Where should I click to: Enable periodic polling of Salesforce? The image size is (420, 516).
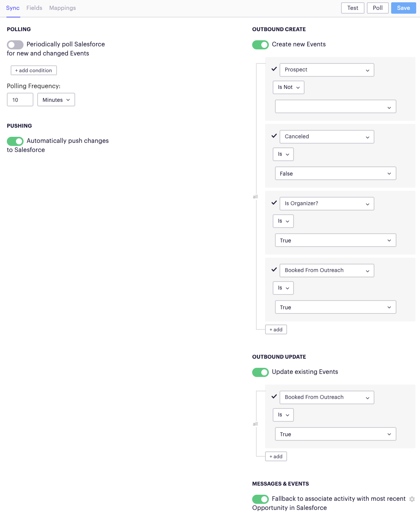(15, 44)
